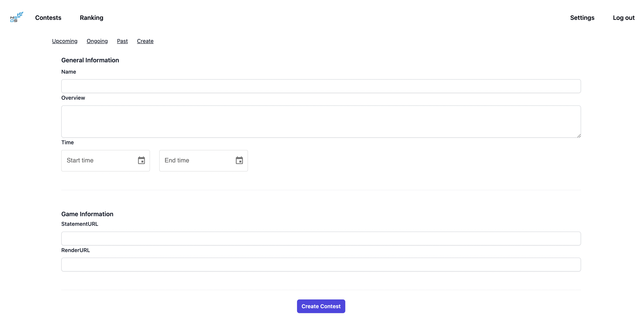Click the General Information section heading
This screenshot has width=644, height=321.
(90, 60)
